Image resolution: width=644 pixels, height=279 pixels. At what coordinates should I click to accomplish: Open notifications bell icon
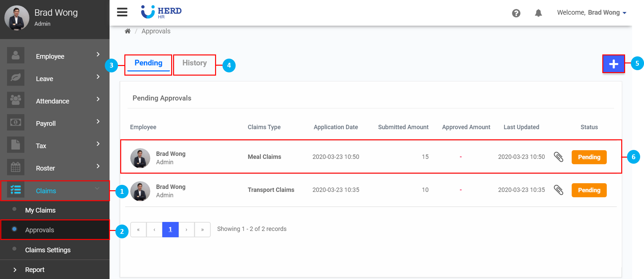click(538, 13)
